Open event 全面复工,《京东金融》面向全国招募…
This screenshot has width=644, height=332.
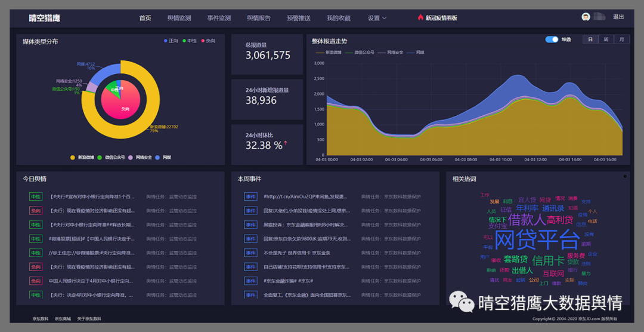coord(306,295)
